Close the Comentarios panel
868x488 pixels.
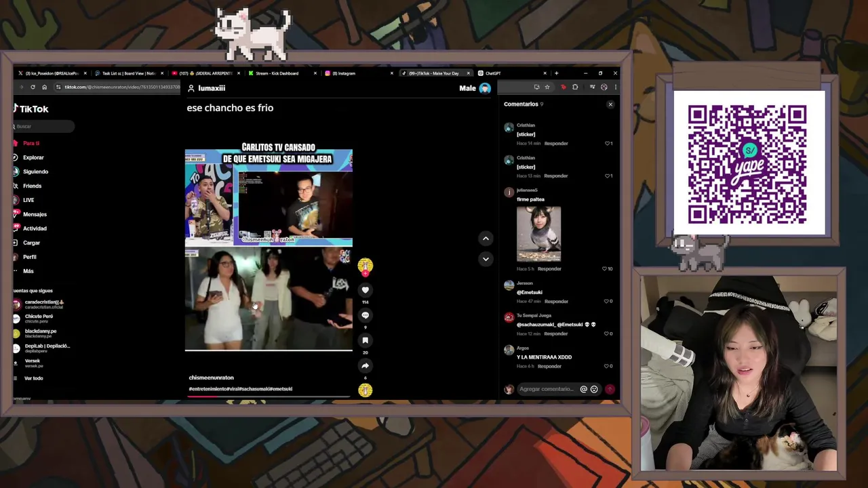[610, 104]
